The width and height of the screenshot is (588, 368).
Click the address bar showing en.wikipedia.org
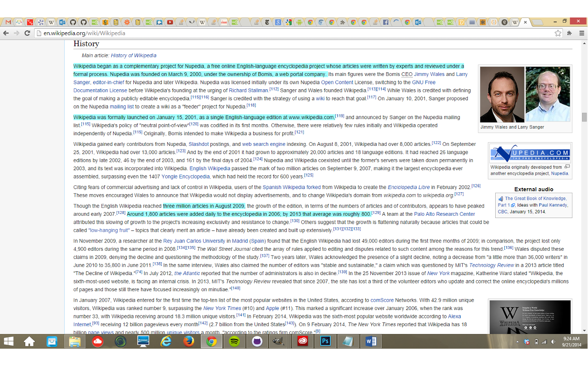(294, 33)
